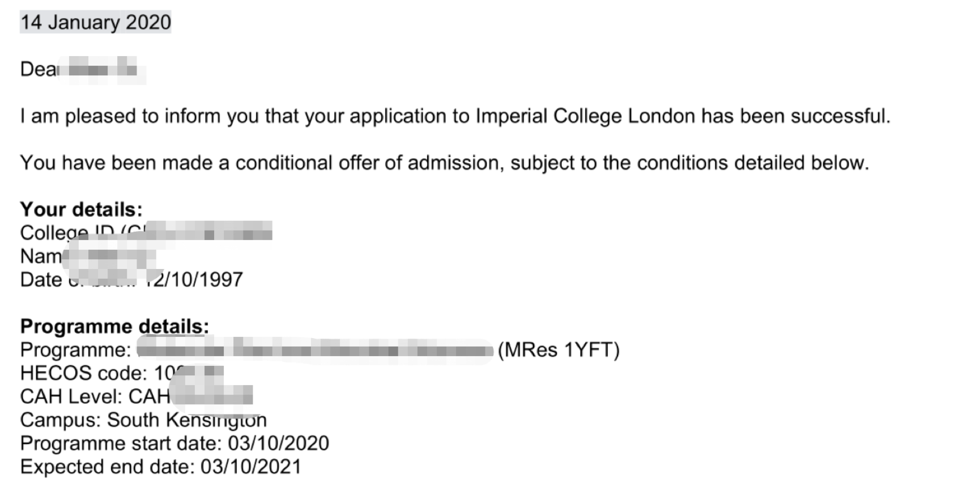Click the "Your details:" bold heading
Image resolution: width=980 pixels, height=500 pixels.
coord(81,210)
